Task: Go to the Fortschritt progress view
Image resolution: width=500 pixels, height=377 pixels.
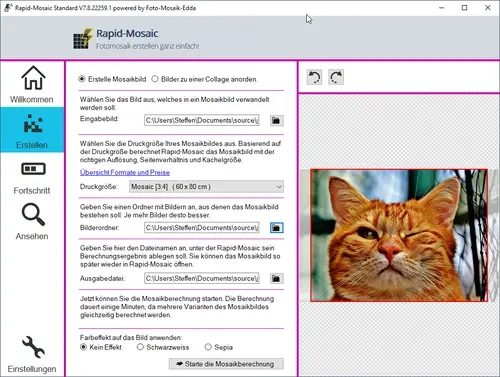Action: tap(32, 178)
